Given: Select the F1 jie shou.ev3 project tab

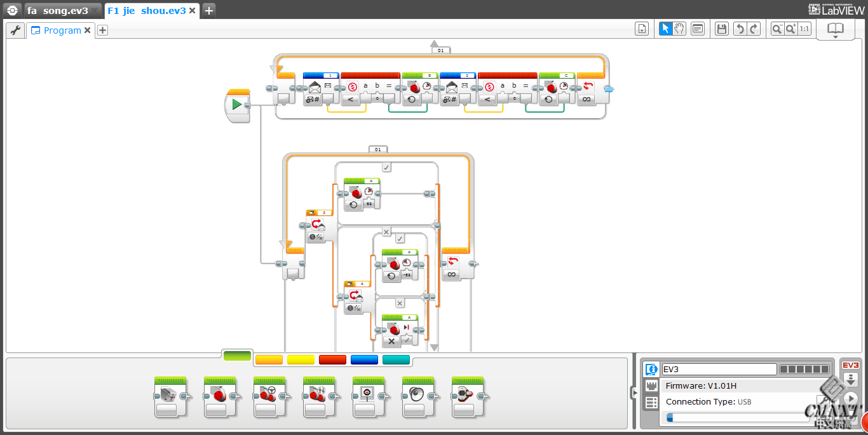Looking at the screenshot, I should tap(152, 11).
